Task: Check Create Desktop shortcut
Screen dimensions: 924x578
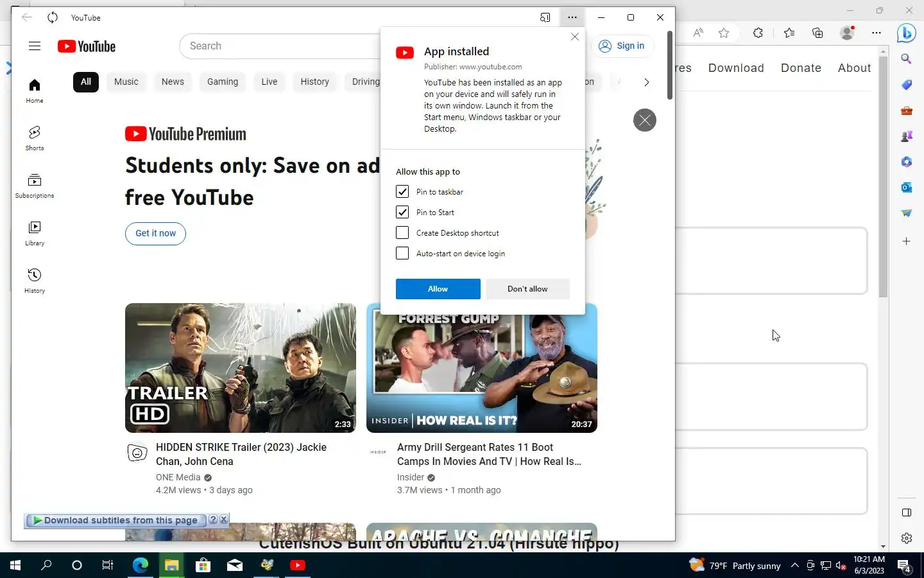Action: 402,232
